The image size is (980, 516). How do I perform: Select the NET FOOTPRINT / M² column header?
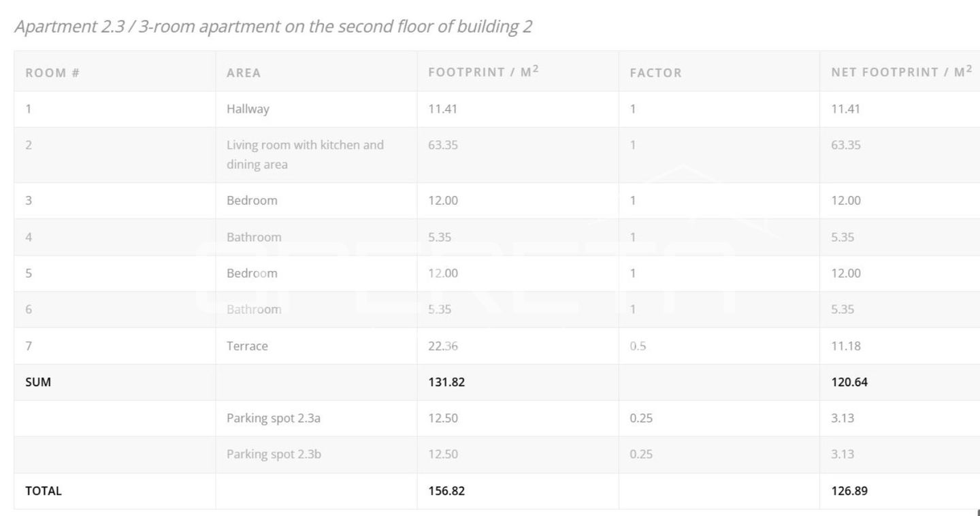(901, 72)
